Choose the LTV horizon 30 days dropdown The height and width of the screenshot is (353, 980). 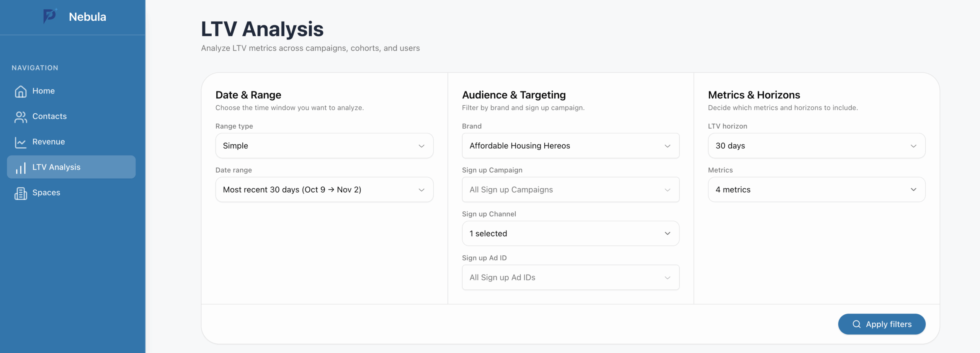pyautogui.click(x=816, y=146)
